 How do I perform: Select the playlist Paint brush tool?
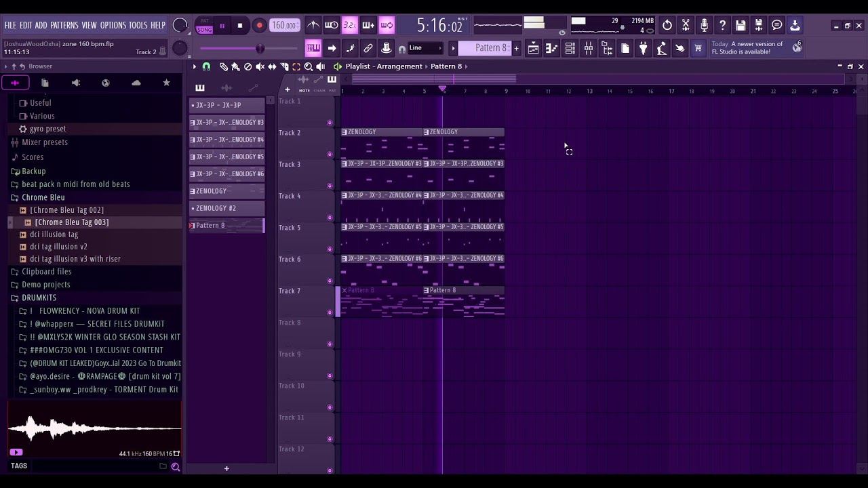pyautogui.click(x=235, y=66)
